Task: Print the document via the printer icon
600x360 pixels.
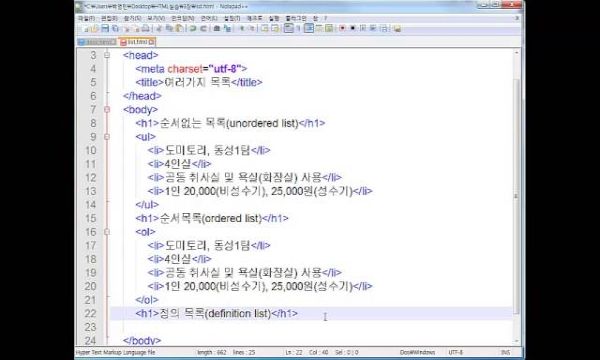Action: tap(145, 28)
